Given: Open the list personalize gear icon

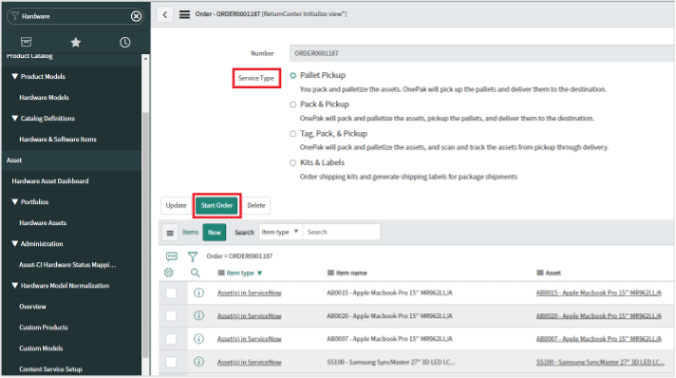Looking at the screenshot, I should pos(169,272).
